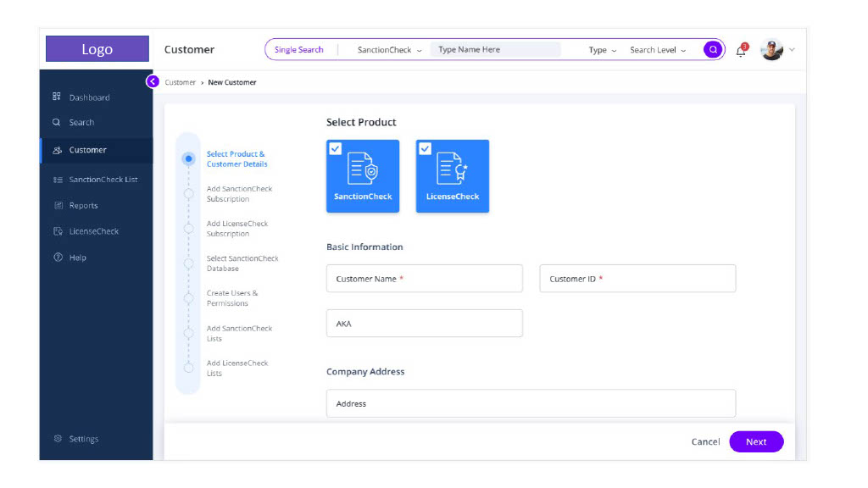Click the Customer ID input field
Screen dimensions: 868x488
tap(637, 278)
